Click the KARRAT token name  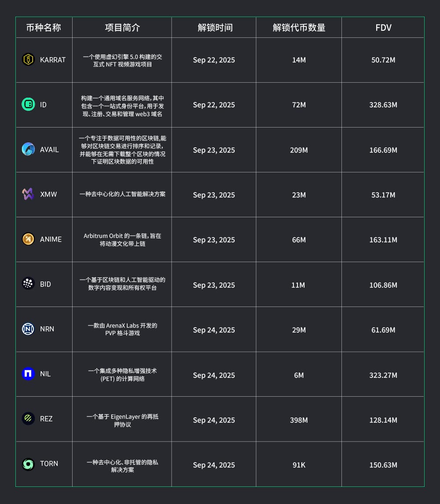tap(52, 60)
